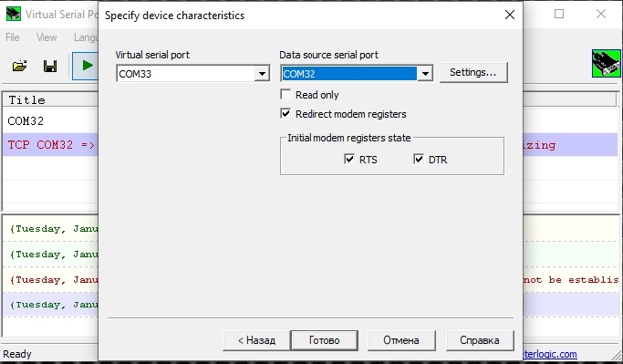Click the < Назад back button

(256, 340)
